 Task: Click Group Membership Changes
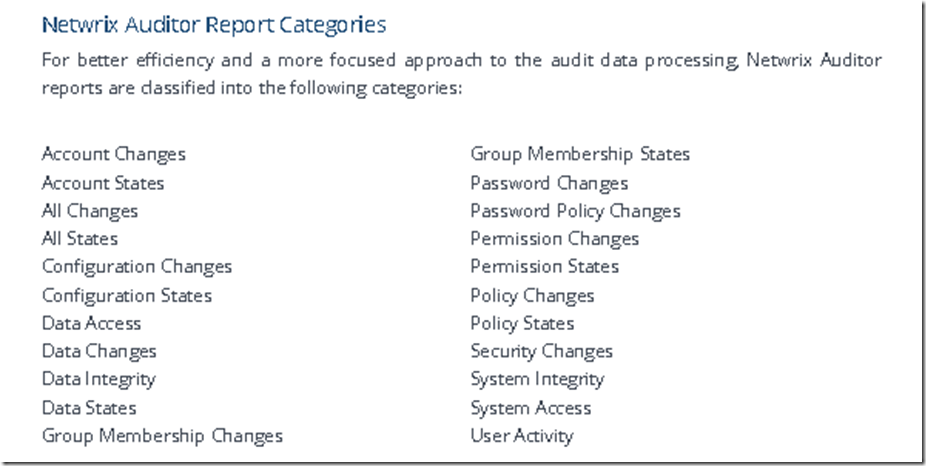pyautogui.click(x=162, y=436)
